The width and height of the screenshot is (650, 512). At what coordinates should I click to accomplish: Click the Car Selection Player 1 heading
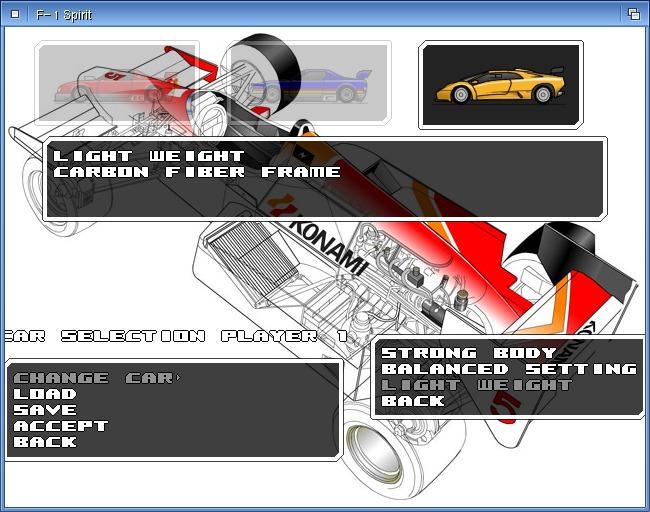(x=176, y=336)
